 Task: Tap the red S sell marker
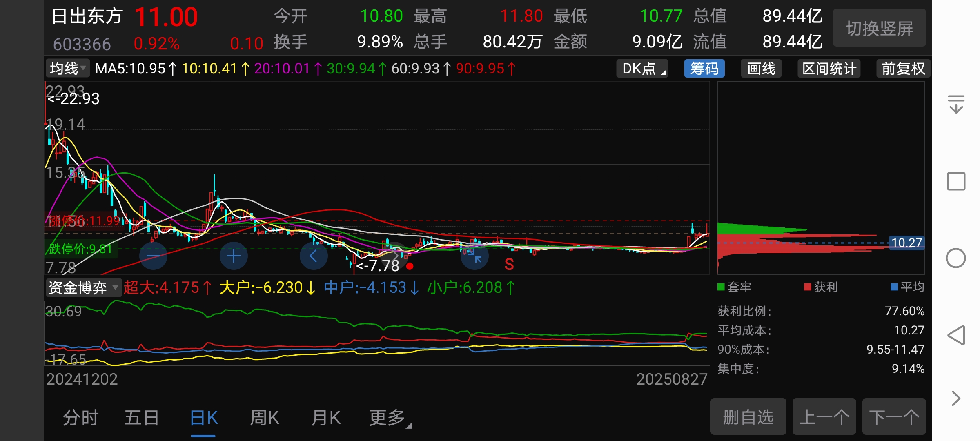click(x=509, y=265)
